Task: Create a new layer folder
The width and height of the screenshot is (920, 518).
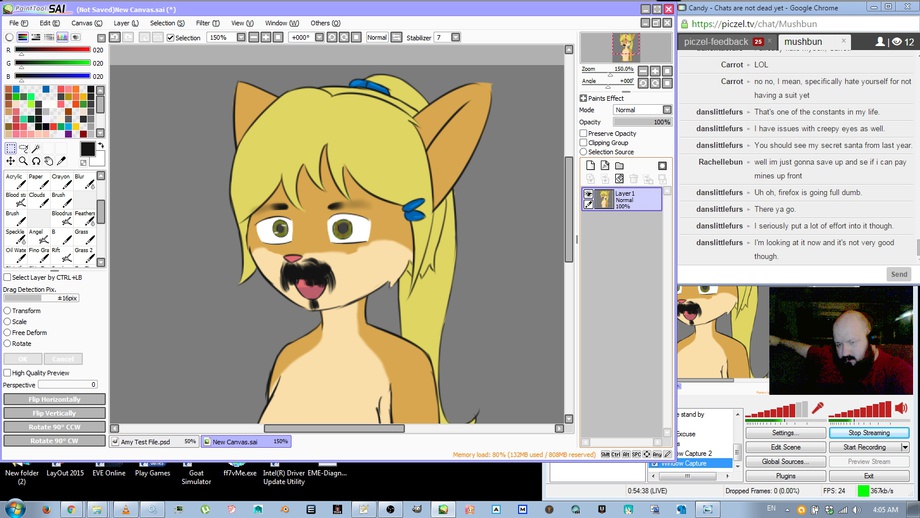Action: [619, 166]
